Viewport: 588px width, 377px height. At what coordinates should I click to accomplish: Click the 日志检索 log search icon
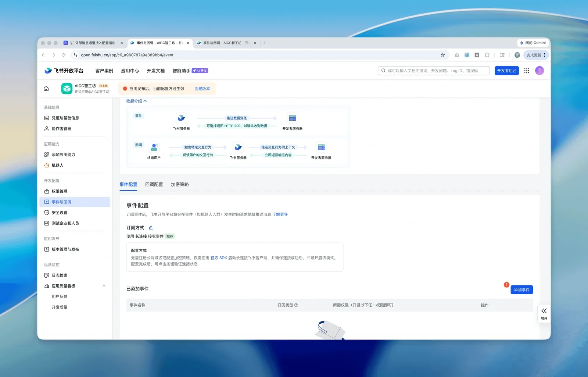tap(47, 275)
